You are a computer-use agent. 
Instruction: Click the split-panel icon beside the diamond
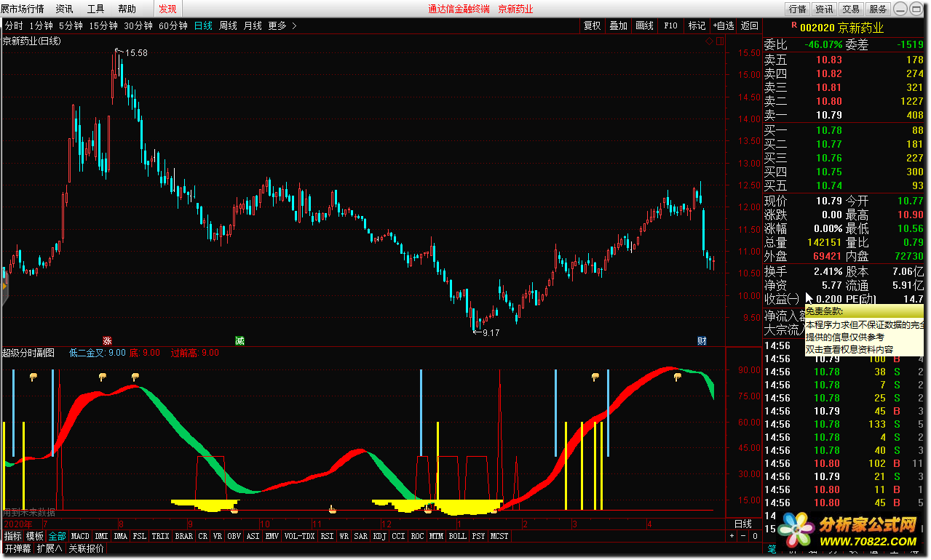(720, 41)
